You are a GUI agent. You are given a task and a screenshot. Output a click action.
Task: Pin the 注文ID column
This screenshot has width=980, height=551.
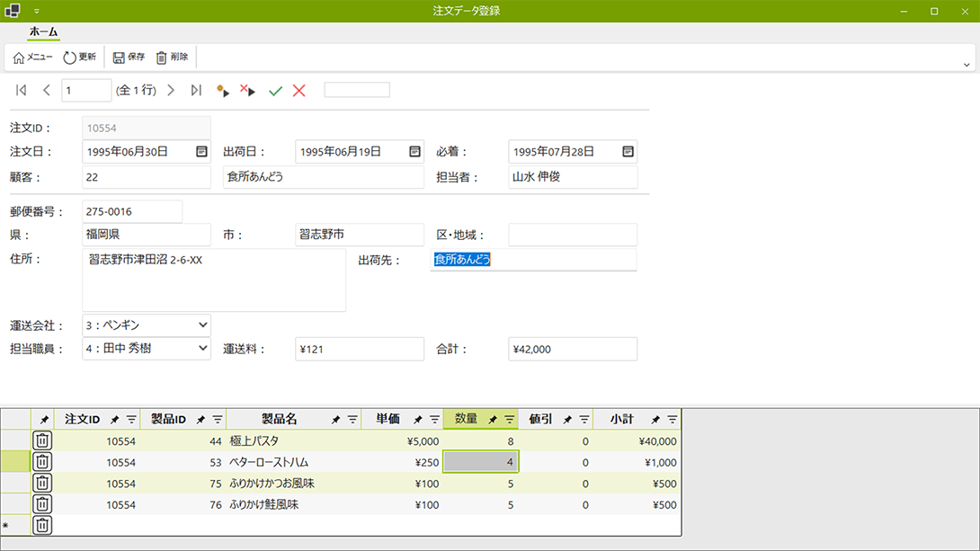(x=114, y=420)
